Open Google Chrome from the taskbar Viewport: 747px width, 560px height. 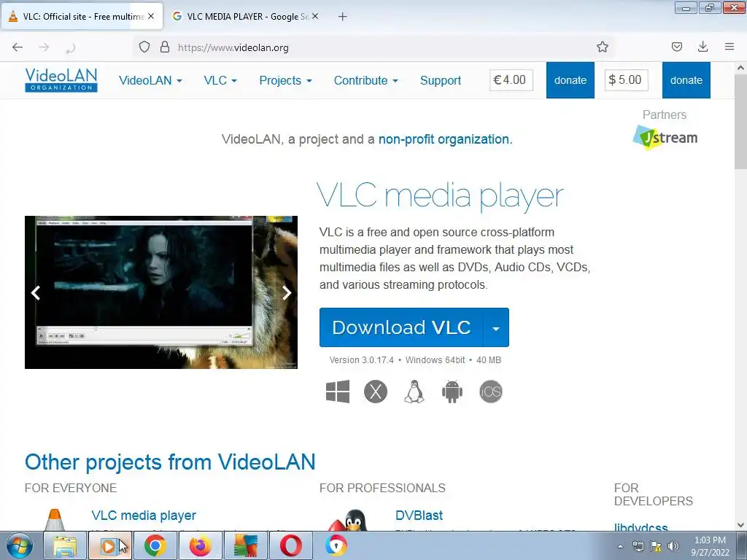coord(155,545)
